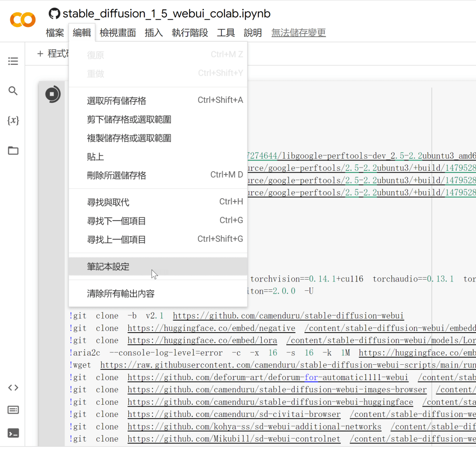Select 筆記本設定 from the edit menu

pos(108,267)
